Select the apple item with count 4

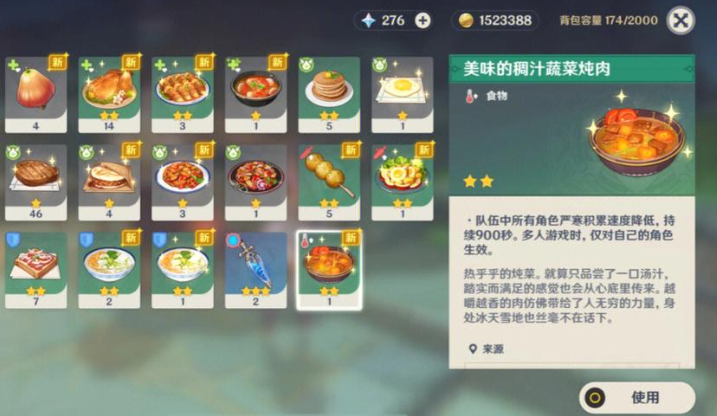tap(36, 95)
